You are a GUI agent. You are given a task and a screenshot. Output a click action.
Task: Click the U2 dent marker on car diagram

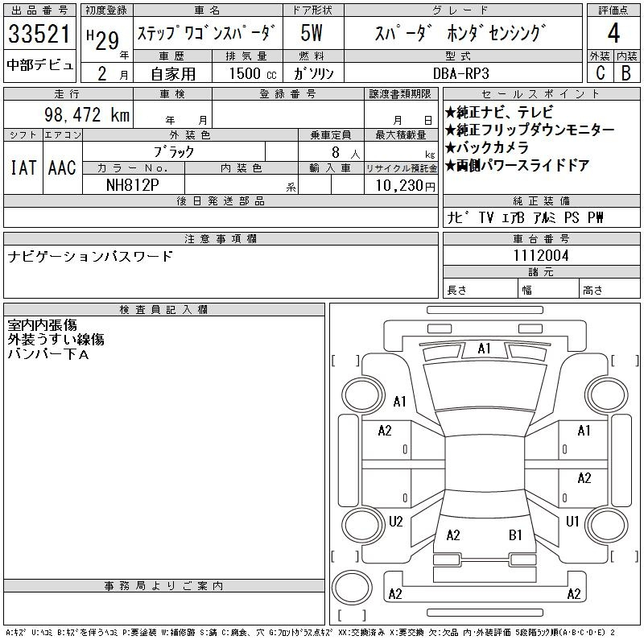395,522
